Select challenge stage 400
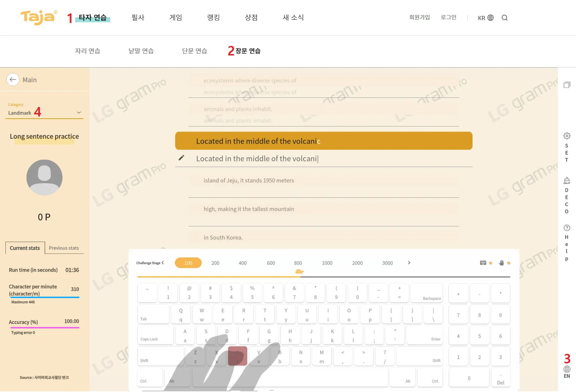The height and width of the screenshot is (392, 576). point(243,263)
